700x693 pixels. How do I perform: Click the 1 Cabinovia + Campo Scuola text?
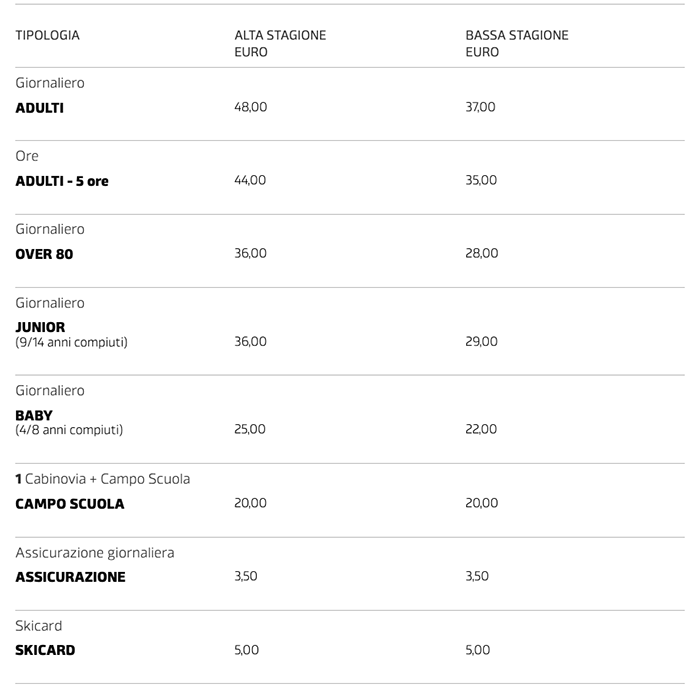point(102,479)
